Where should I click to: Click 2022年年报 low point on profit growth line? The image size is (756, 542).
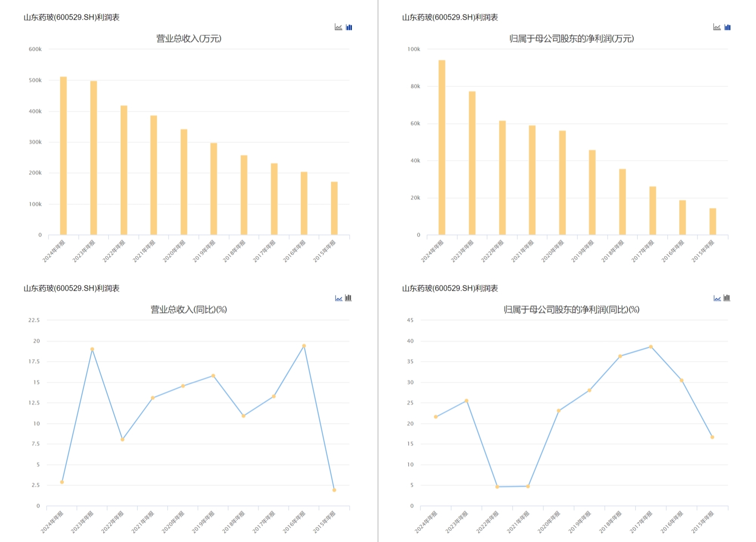coord(497,487)
